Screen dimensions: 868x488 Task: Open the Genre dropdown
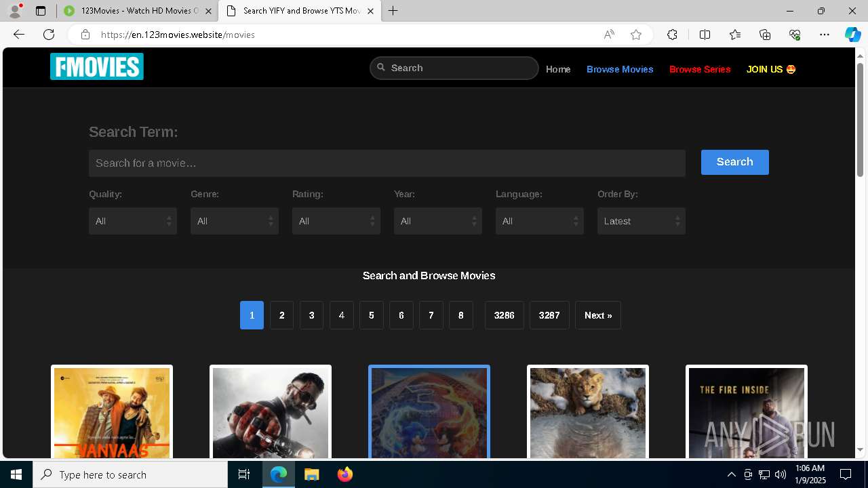click(x=235, y=221)
